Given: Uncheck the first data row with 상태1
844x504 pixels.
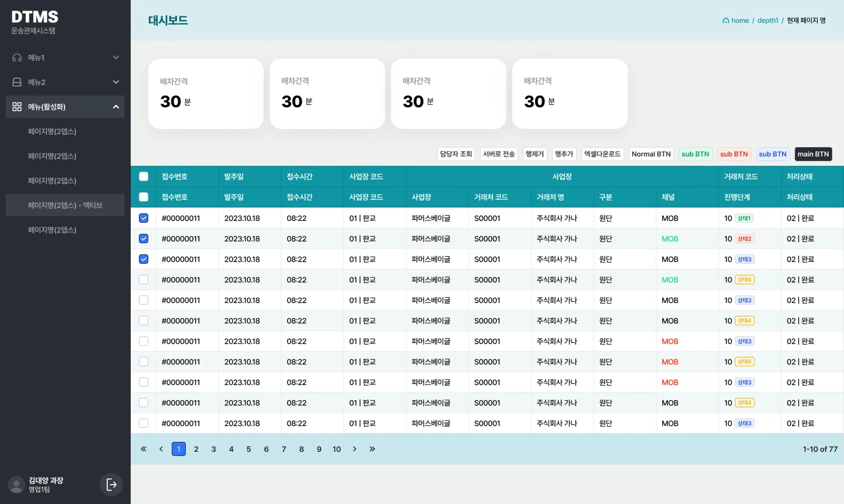Looking at the screenshot, I should (x=144, y=218).
